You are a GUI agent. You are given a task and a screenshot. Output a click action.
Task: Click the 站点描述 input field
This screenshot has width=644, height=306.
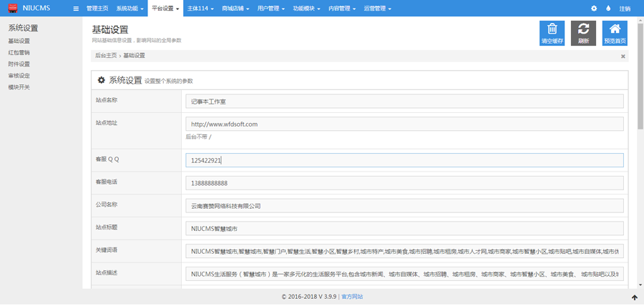click(404, 274)
